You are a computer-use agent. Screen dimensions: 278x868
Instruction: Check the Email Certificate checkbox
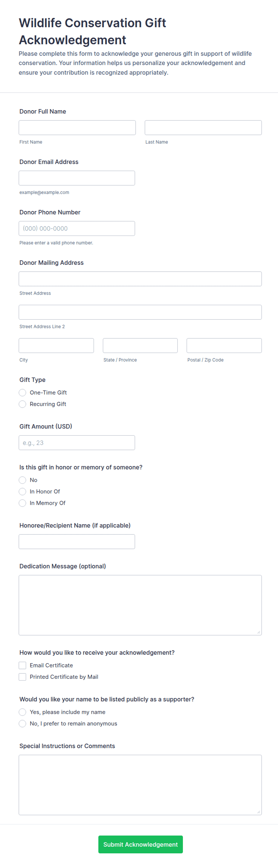[x=23, y=665]
